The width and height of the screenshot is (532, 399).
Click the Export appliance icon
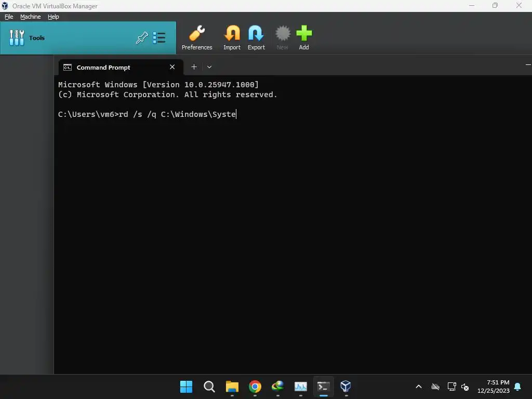pyautogui.click(x=256, y=37)
